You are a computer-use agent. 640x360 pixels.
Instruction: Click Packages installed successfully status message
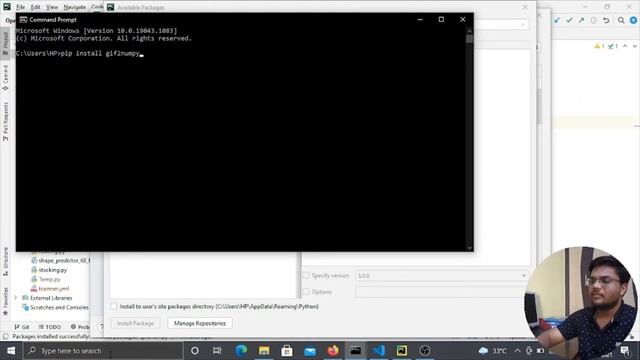pyautogui.click(x=51, y=337)
